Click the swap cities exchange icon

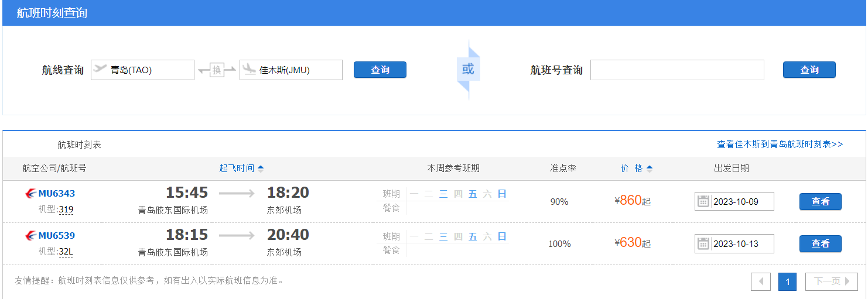click(217, 70)
